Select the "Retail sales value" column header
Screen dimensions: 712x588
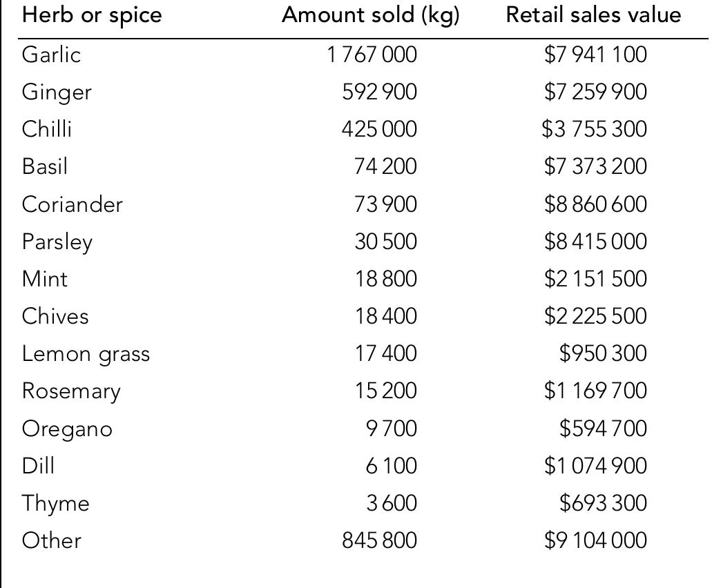point(594,17)
